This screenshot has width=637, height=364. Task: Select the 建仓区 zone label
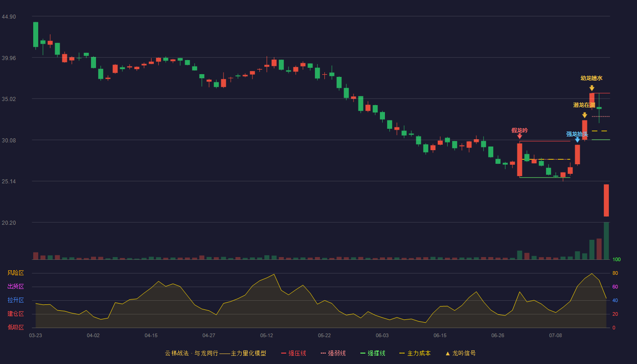point(15,314)
